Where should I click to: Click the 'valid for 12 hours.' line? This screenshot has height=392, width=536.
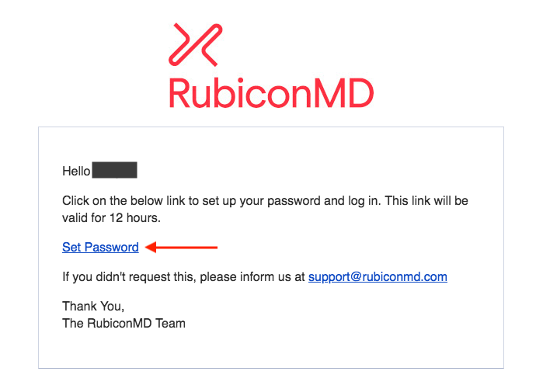(111, 218)
